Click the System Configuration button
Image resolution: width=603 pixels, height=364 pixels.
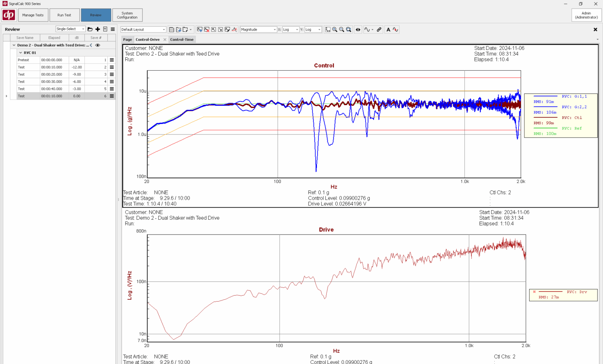click(x=127, y=15)
